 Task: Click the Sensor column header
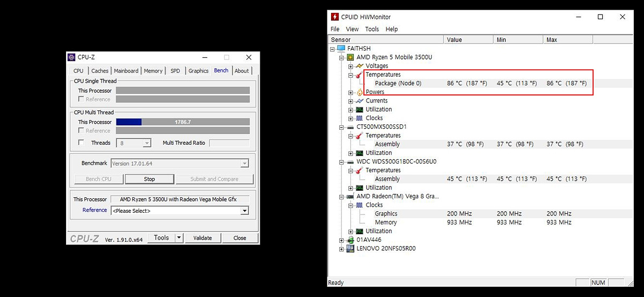(x=386, y=40)
